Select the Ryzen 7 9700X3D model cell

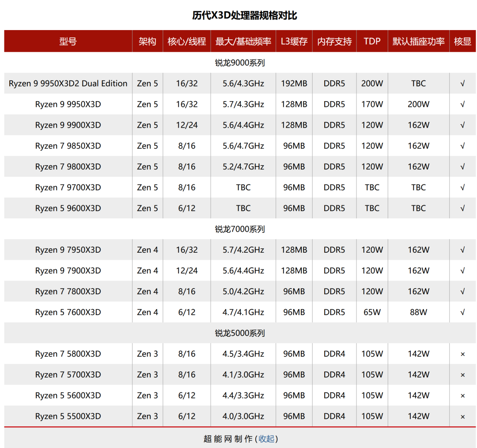tap(68, 187)
